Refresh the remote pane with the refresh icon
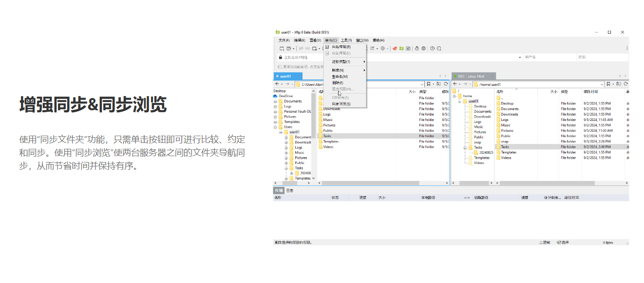Screen dimensions: 644x283 tap(626, 84)
